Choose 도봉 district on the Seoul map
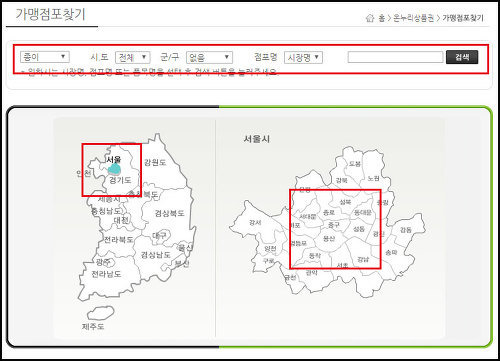The height and width of the screenshot is (361, 500). point(355,164)
